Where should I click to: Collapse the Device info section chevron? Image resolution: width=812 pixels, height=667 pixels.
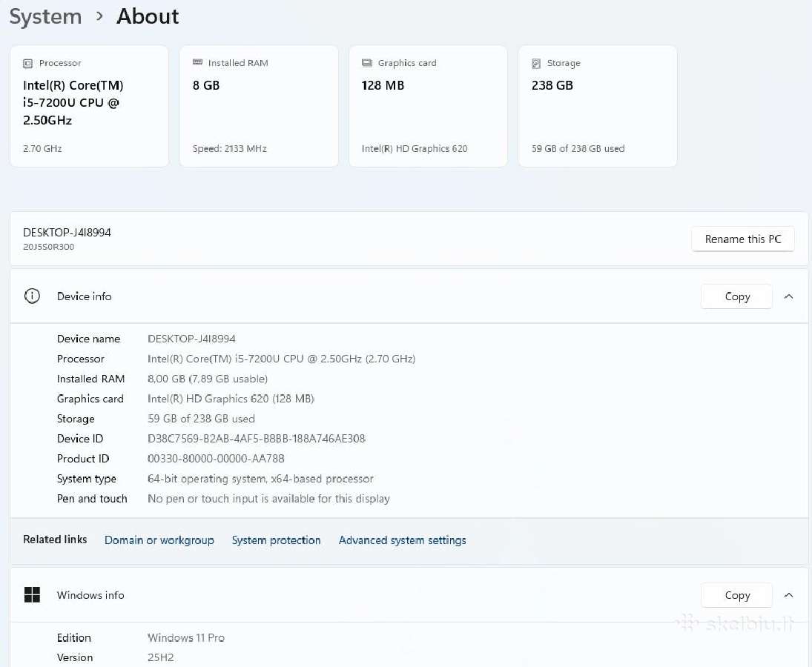[789, 296]
